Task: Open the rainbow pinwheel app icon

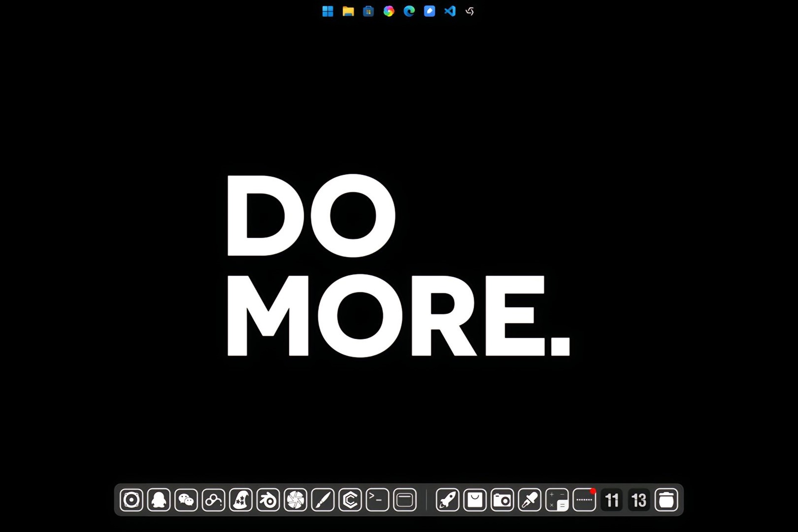Action: pos(389,11)
